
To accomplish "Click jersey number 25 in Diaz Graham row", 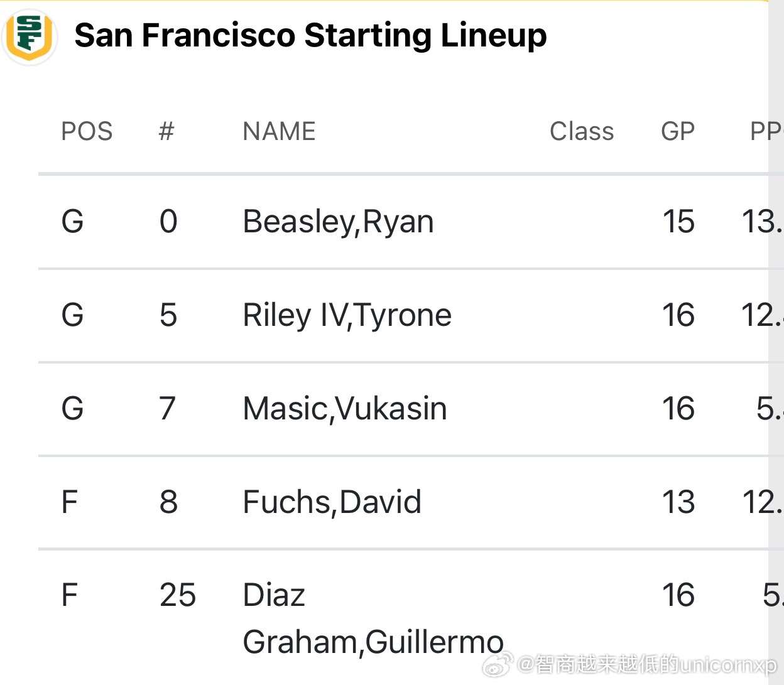I will coord(178,595).
